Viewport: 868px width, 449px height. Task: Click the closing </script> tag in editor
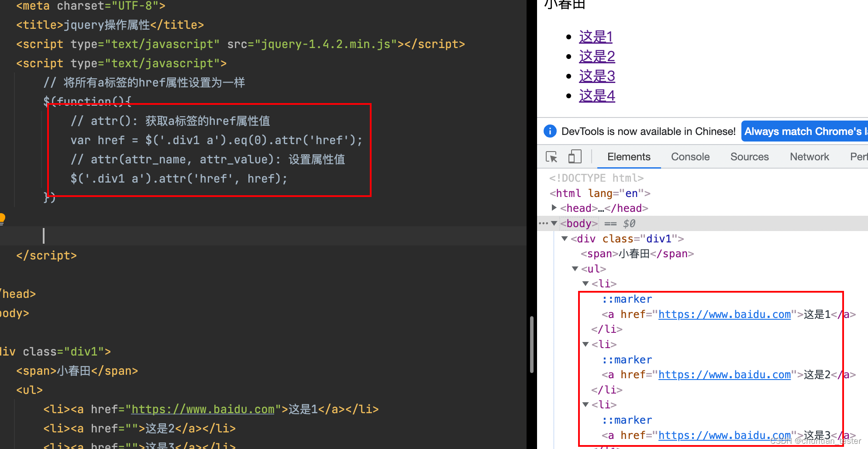click(x=46, y=256)
